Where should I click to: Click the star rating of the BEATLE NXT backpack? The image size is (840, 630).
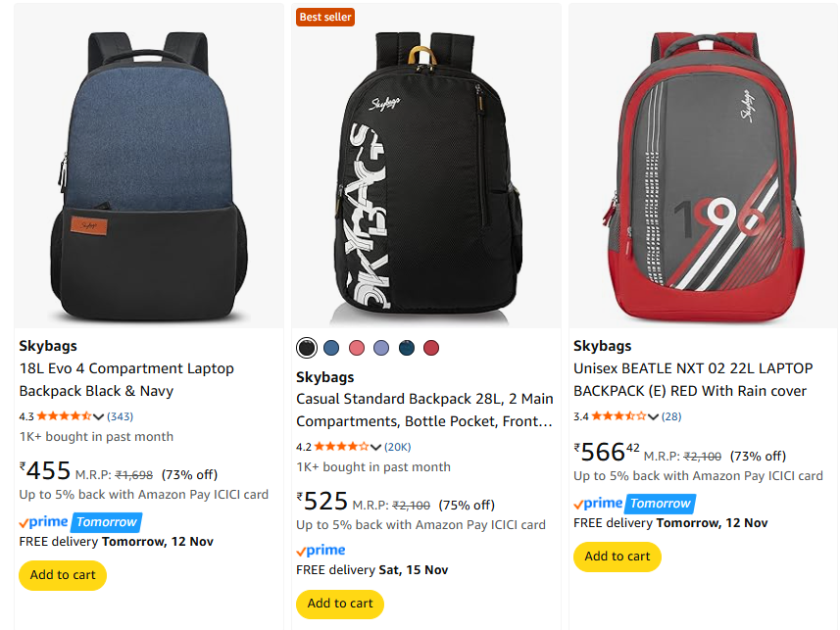tap(618, 416)
